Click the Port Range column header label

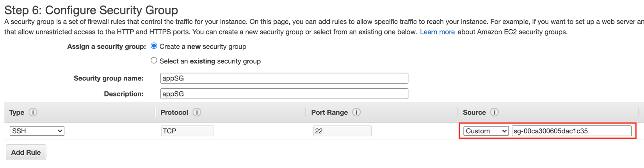[x=329, y=113]
